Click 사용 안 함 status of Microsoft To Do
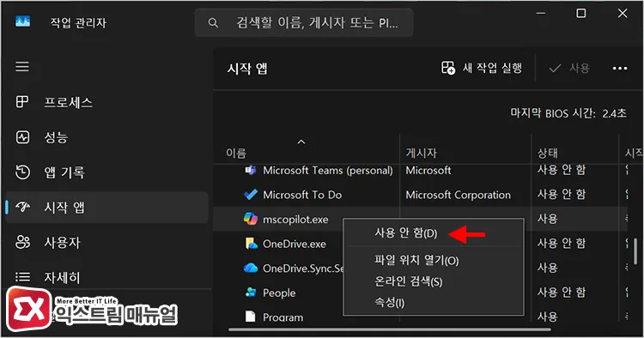The width and height of the screenshot is (644, 338). 562,194
